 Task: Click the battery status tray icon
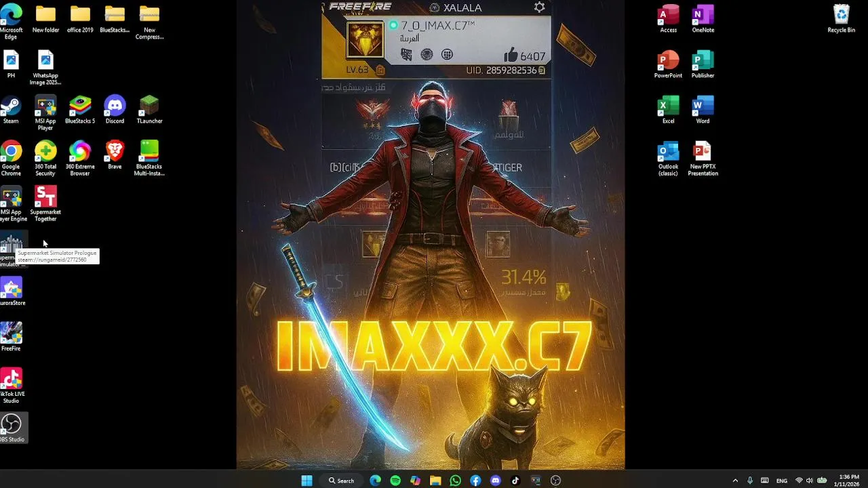click(x=822, y=481)
